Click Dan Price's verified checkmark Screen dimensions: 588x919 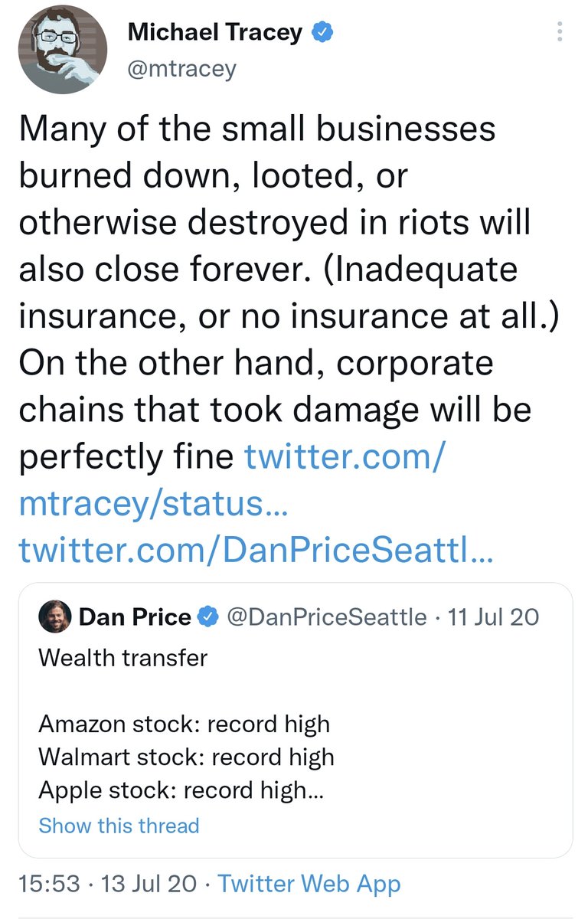tap(208, 616)
